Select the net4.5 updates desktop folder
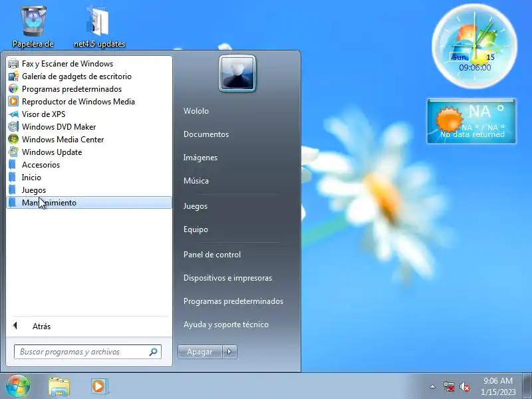 click(x=99, y=27)
